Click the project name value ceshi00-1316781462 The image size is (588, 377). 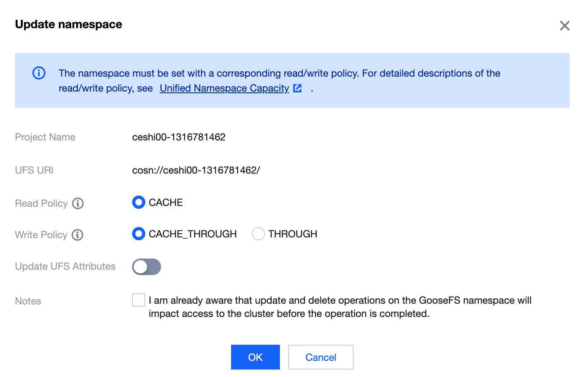pyautogui.click(x=178, y=137)
